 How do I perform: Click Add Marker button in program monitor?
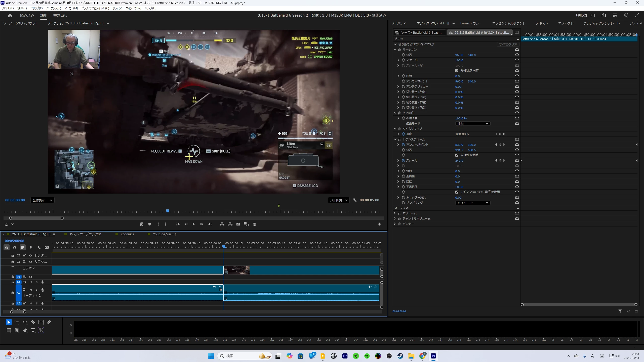(149, 224)
